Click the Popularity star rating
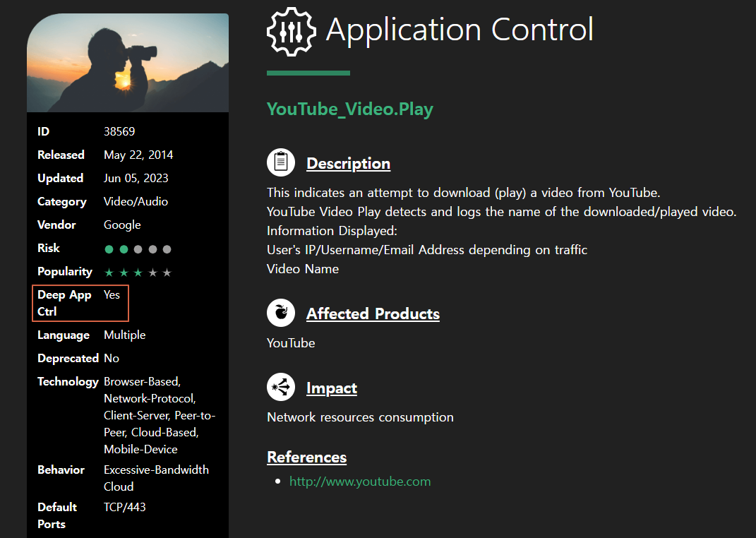 138,273
